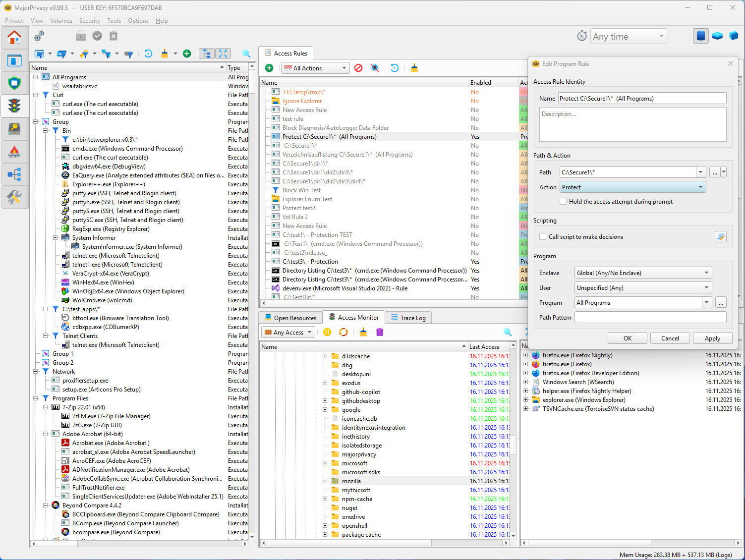Click the firewall flame sidebar icon
The image size is (745, 560).
[14, 152]
